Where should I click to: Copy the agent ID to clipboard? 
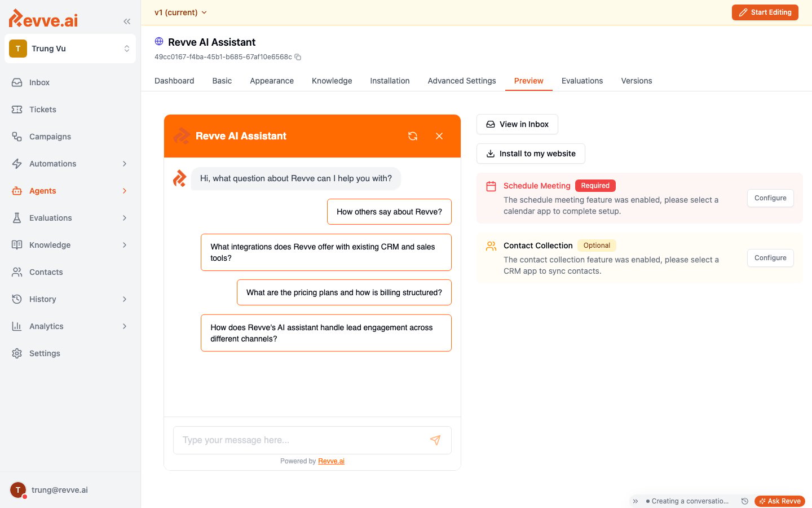click(x=298, y=57)
